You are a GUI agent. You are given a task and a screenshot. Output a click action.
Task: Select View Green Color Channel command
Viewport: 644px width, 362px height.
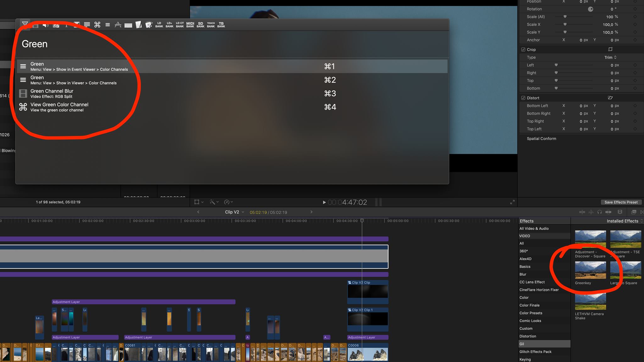(x=59, y=107)
